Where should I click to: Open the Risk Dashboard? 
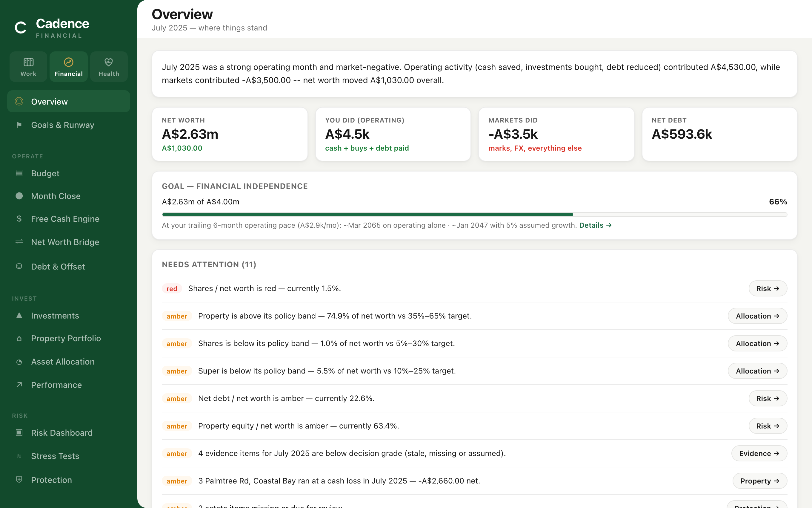pos(68,433)
